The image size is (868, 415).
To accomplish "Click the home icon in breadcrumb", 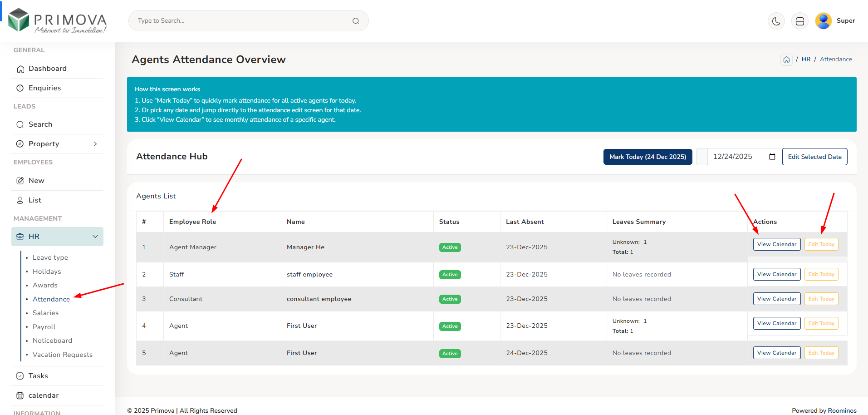I will tap(786, 59).
